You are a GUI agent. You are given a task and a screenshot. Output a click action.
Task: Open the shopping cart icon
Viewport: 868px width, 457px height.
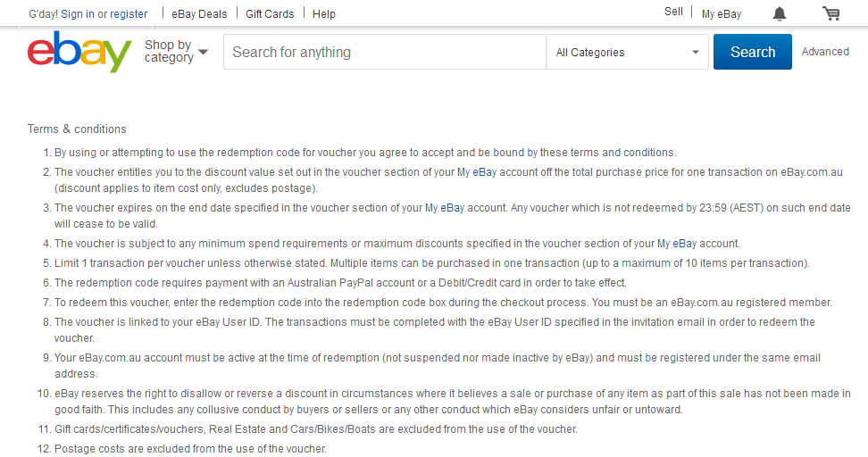pyautogui.click(x=830, y=13)
